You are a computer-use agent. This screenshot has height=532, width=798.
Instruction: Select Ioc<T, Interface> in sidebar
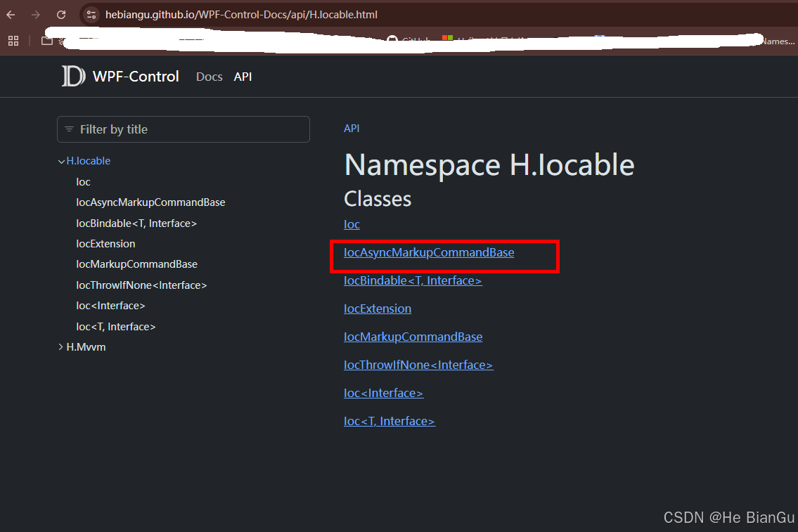[x=115, y=327]
